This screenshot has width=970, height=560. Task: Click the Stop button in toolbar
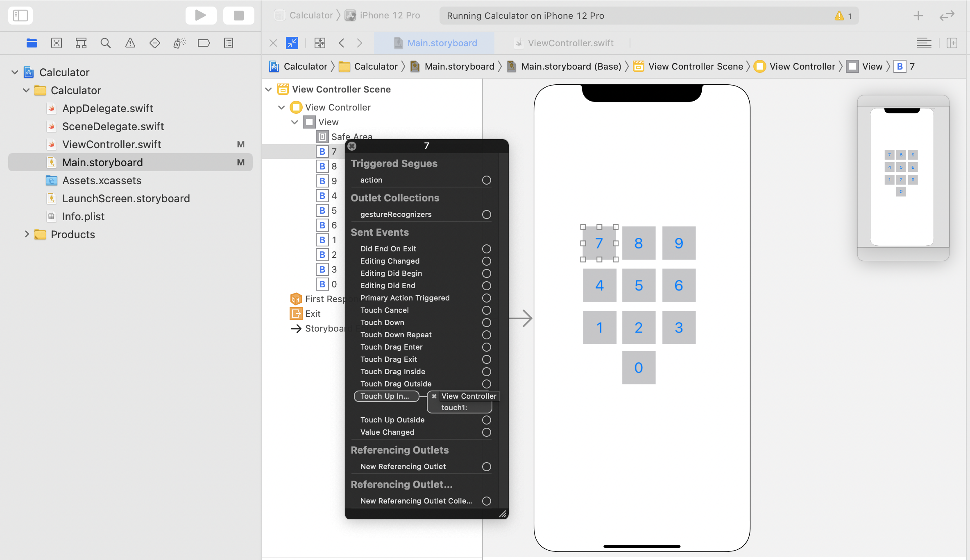pos(238,16)
